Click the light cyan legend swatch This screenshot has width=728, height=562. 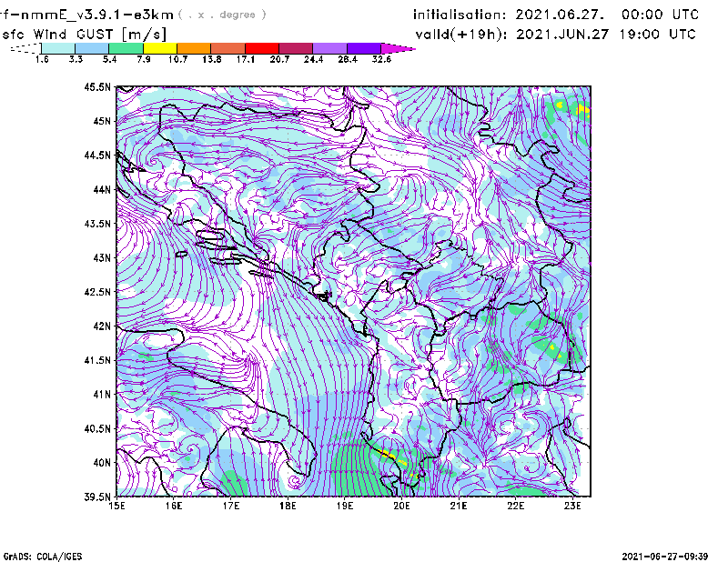click(x=58, y=48)
